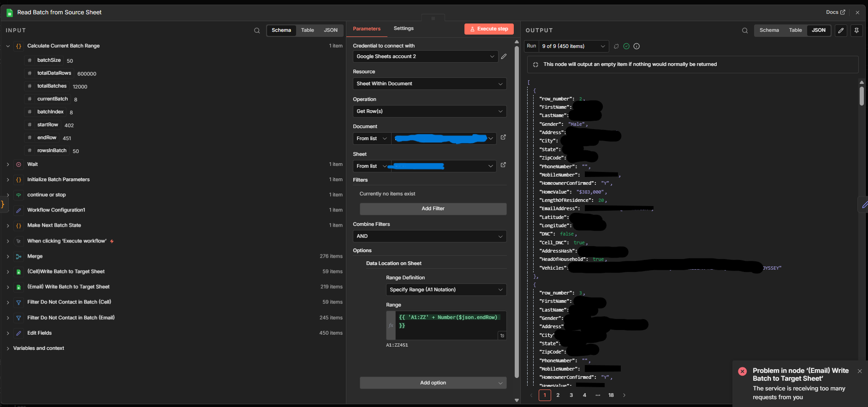Expand the Wait node in input

[x=8, y=165]
